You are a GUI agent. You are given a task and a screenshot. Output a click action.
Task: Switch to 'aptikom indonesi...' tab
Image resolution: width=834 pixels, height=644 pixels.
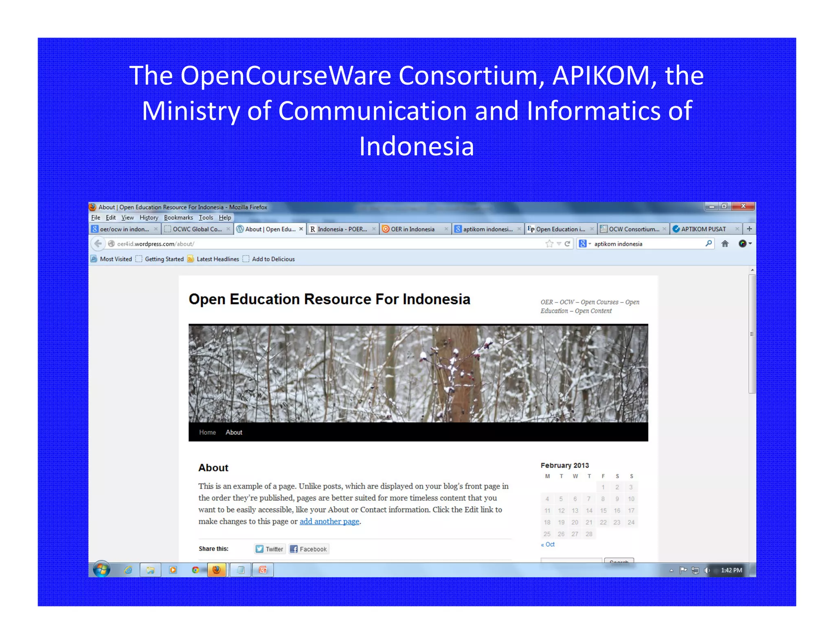pyautogui.click(x=487, y=229)
